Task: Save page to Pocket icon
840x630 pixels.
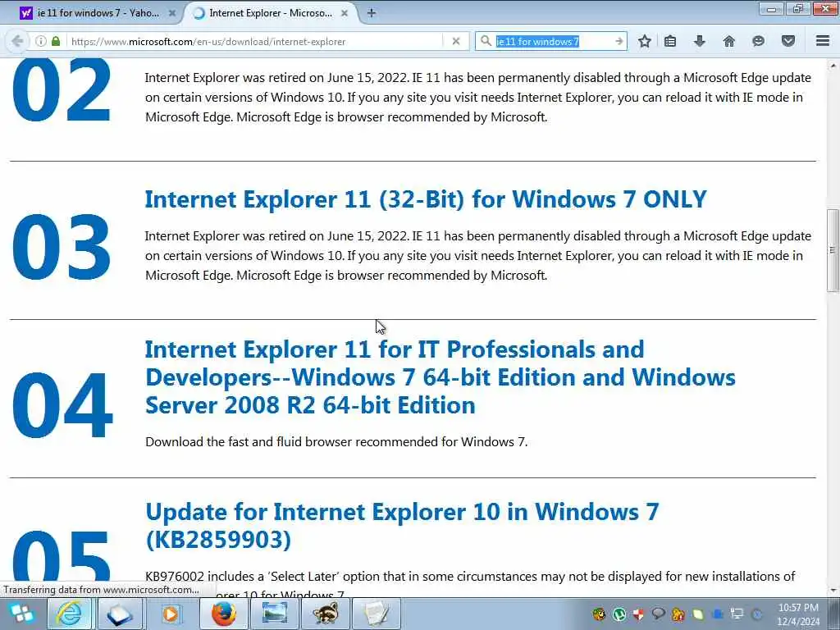Action: point(788,41)
